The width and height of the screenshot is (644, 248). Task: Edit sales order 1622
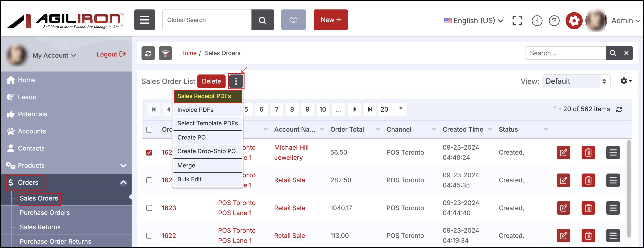click(563, 236)
